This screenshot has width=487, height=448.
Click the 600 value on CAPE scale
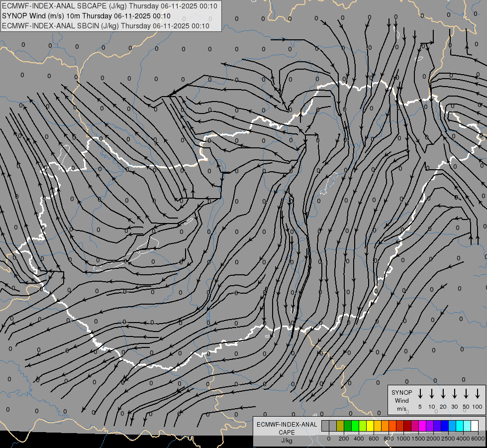pyautogui.click(x=374, y=439)
